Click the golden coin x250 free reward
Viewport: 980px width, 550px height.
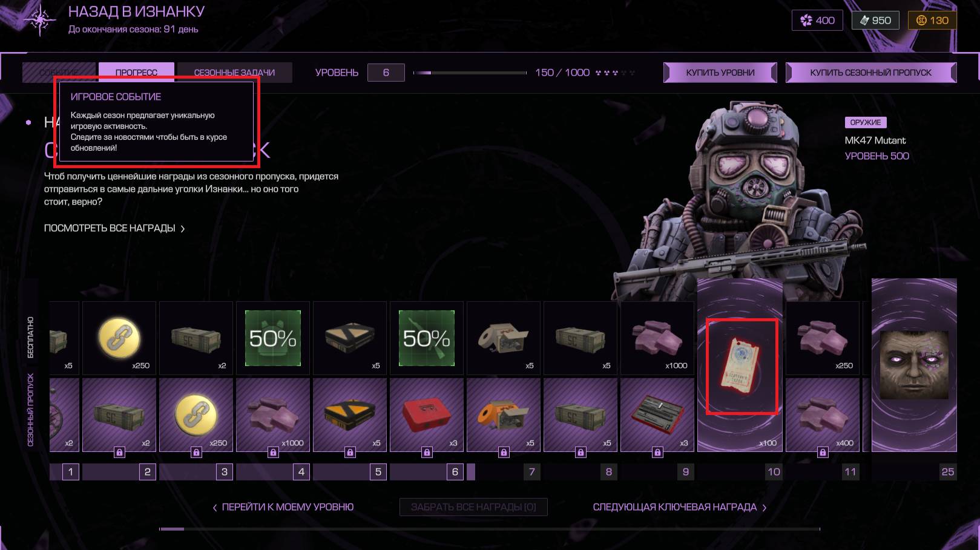coord(119,338)
